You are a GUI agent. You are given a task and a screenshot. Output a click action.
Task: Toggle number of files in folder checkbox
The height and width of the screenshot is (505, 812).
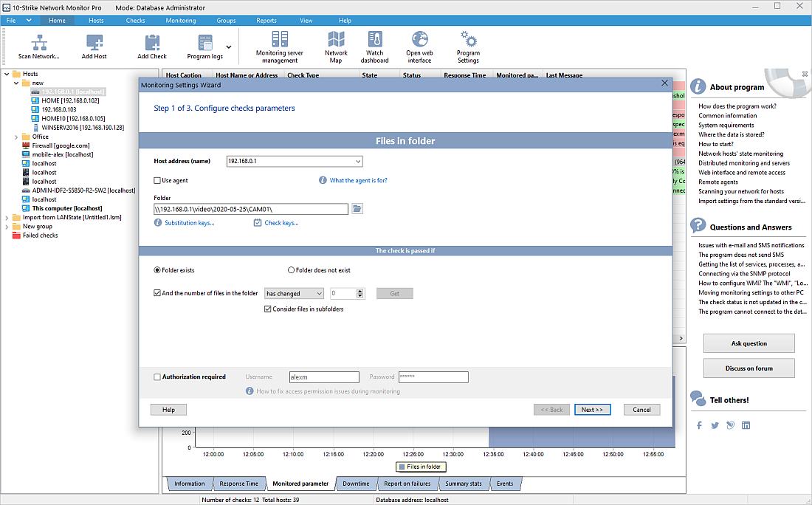(x=157, y=292)
